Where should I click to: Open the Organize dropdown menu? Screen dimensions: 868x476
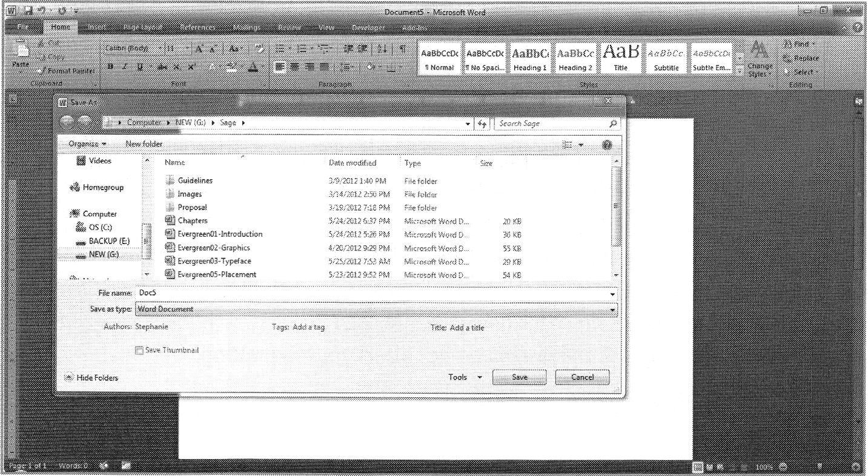pyautogui.click(x=87, y=144)
